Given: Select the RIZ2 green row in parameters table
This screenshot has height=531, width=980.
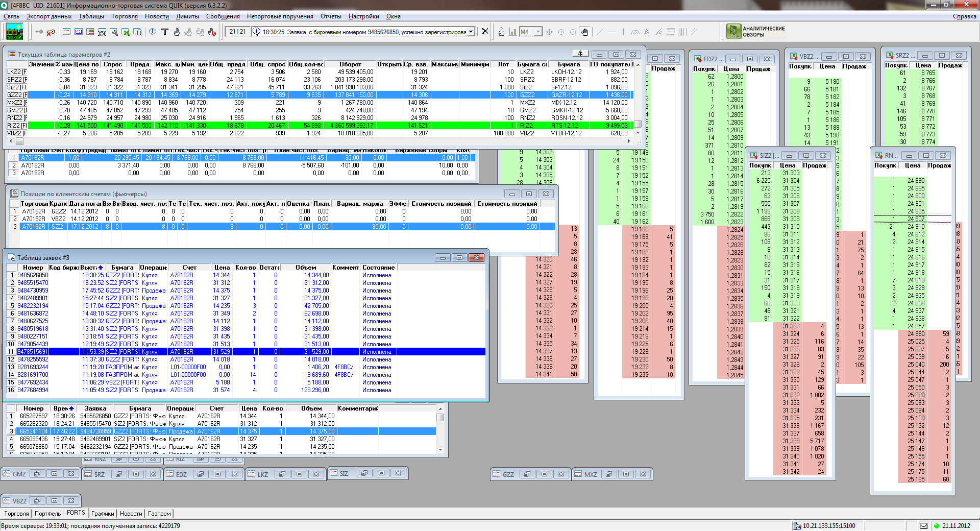Looking at the screenshot, I should [x=320, y=125].
